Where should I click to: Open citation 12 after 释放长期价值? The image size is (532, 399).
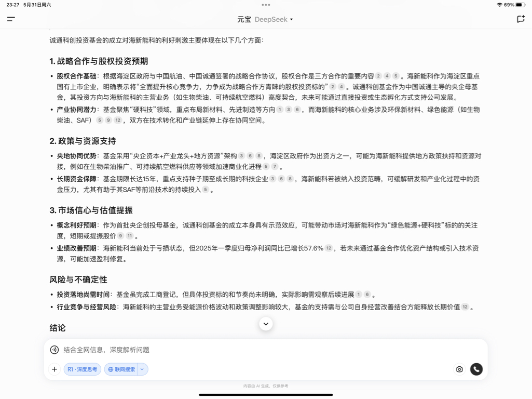tap(465, 307)
